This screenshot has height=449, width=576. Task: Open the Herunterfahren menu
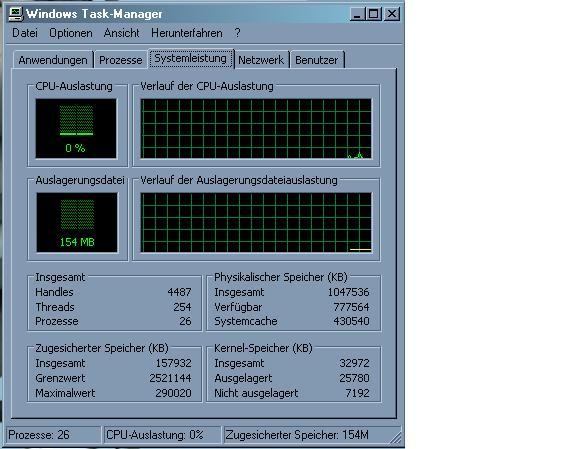click(187, 33)
